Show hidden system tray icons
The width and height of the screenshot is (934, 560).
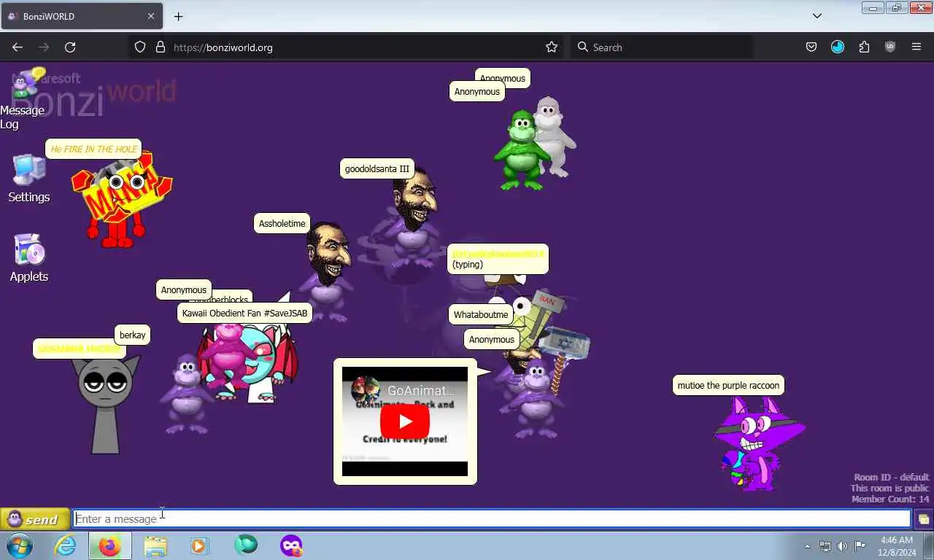click(807, 545)
